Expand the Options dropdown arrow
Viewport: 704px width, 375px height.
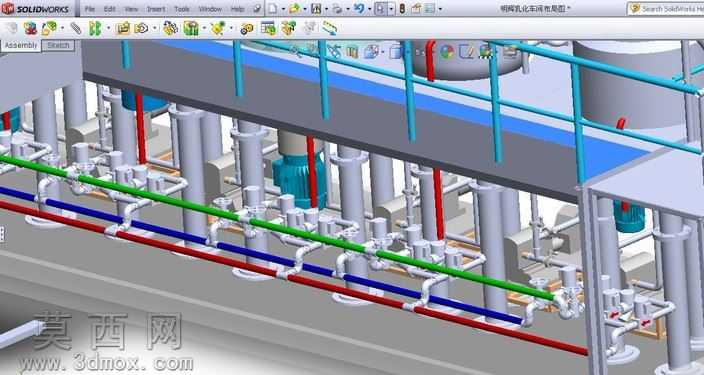440,9
